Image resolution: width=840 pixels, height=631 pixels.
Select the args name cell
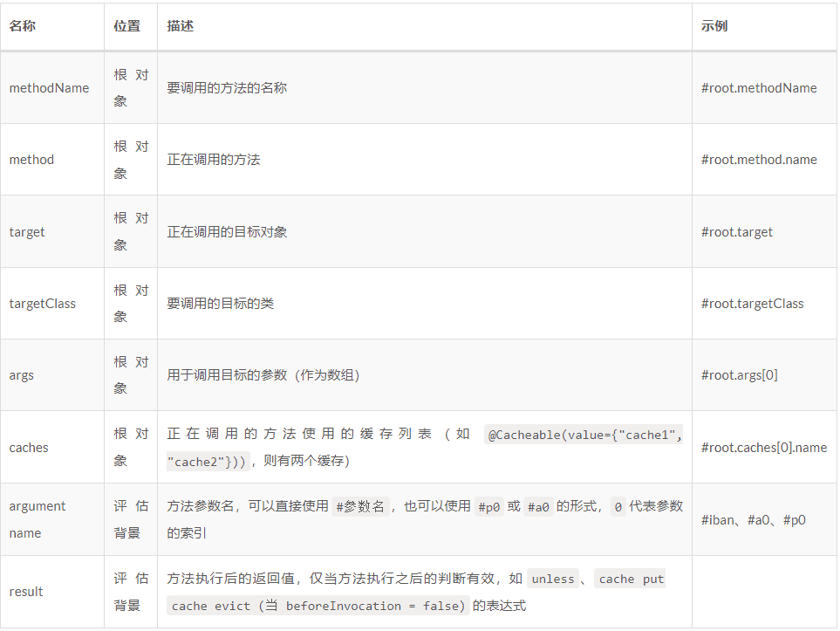coord(22,375)
